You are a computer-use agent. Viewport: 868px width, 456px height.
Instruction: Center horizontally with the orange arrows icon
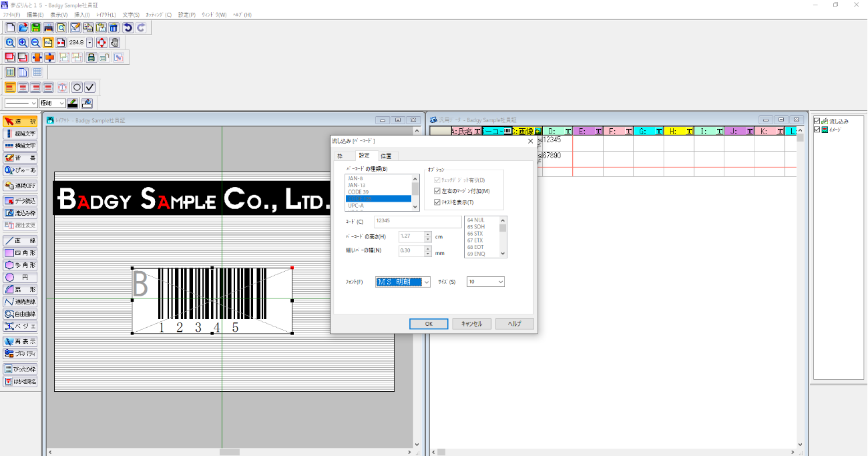pos(37,57)
